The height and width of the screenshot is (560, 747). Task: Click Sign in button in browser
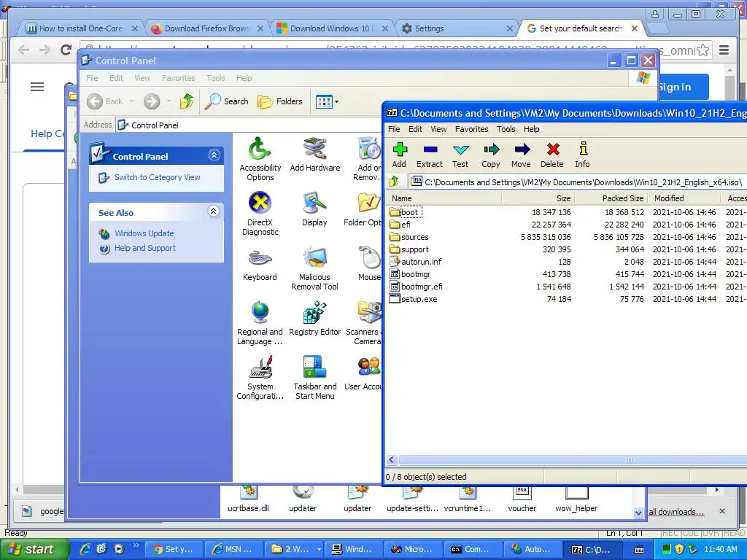pos(683,87)
